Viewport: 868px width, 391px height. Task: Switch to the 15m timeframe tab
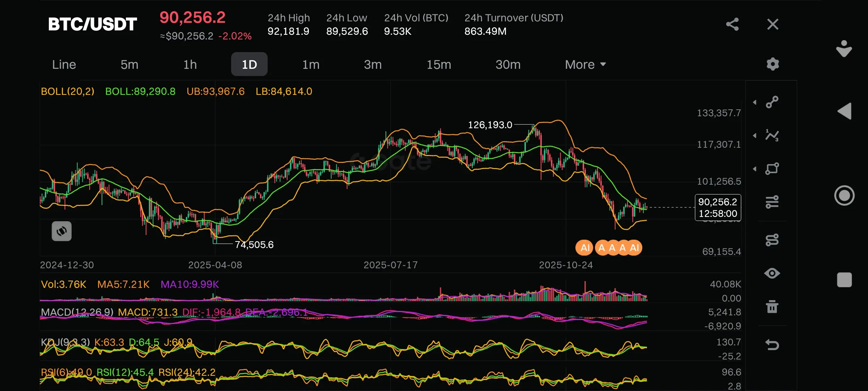pyautogui.click(x=439, y=64)
